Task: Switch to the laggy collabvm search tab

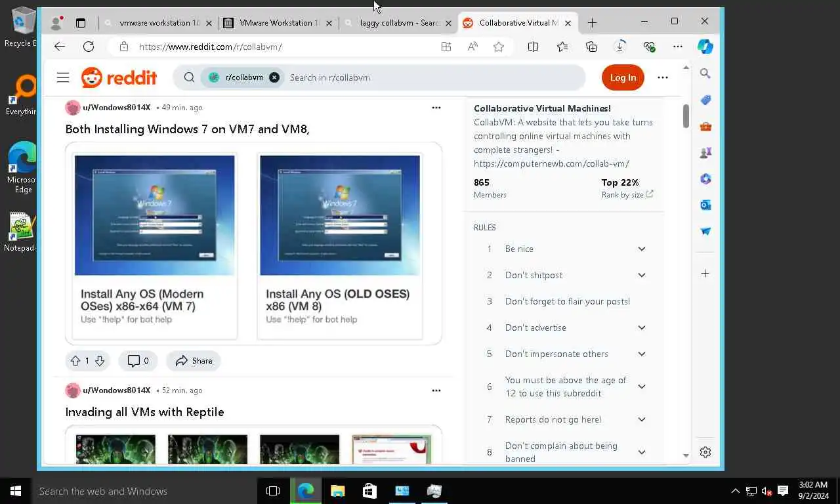Action: click(x=399, y=23)
